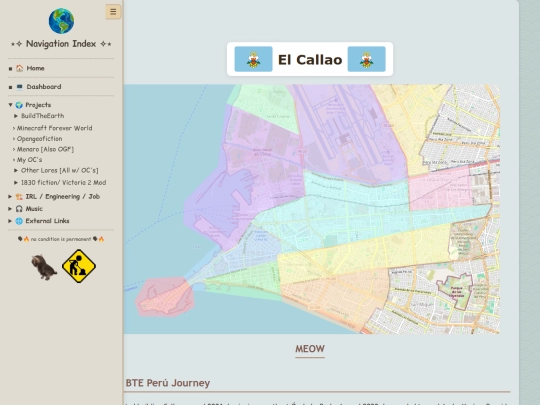The width and height of the screenshot is (540, 405).
Task: Click the globe logo above Navigation Index
Action: pyautogui.click(x=61, y=21)
